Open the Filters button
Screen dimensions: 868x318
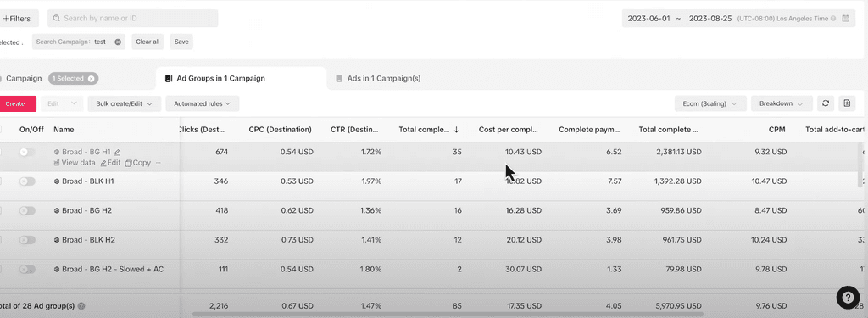pyautogui.click(x=18, y=19)
